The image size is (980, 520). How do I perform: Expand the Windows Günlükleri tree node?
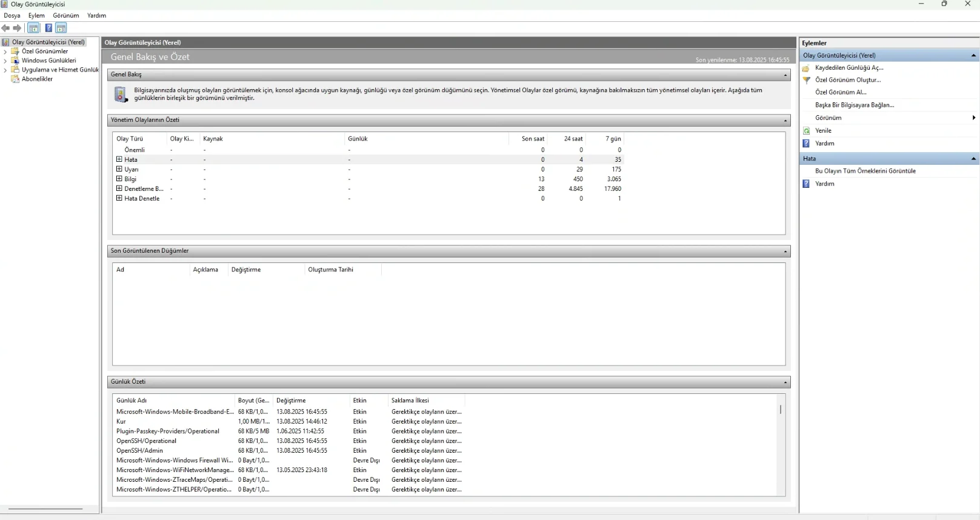5,61
